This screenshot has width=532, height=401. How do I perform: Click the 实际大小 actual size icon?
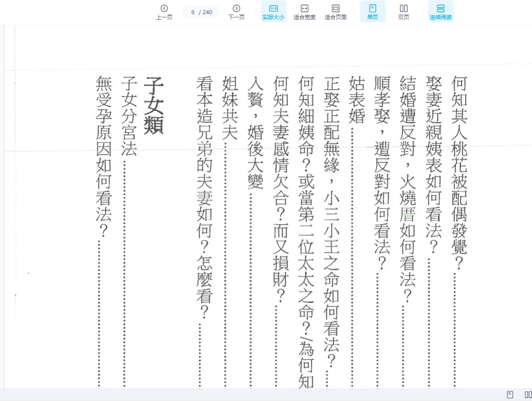(x=273, y=8)
